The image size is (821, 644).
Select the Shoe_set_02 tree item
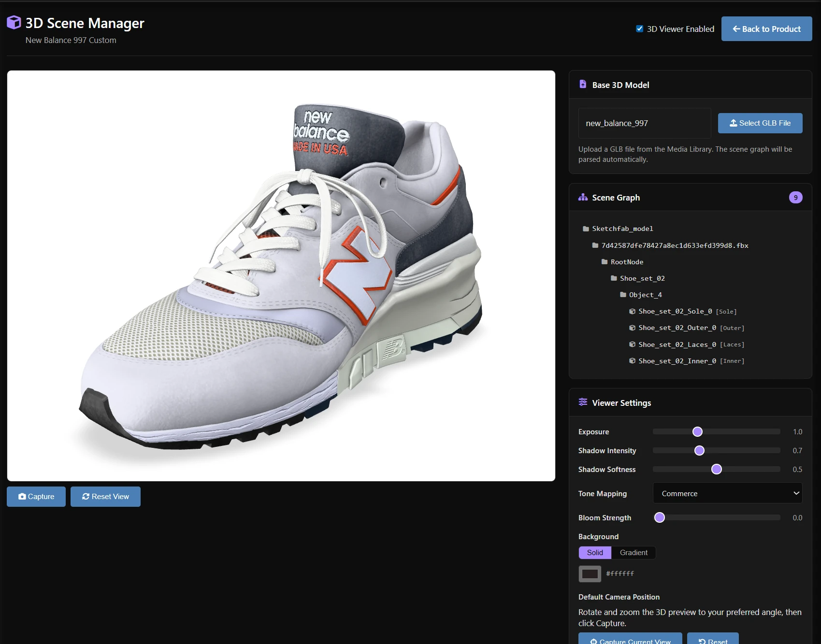click(x=642, y=278)
